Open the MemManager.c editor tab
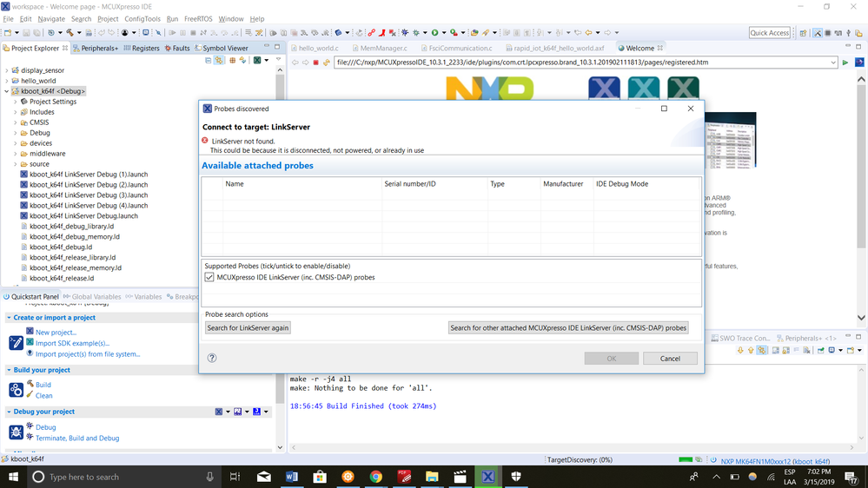 tap(380, 48)
